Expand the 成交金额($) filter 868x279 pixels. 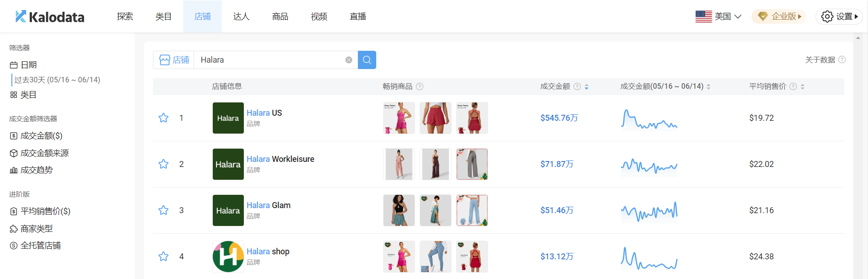[41, 136]
